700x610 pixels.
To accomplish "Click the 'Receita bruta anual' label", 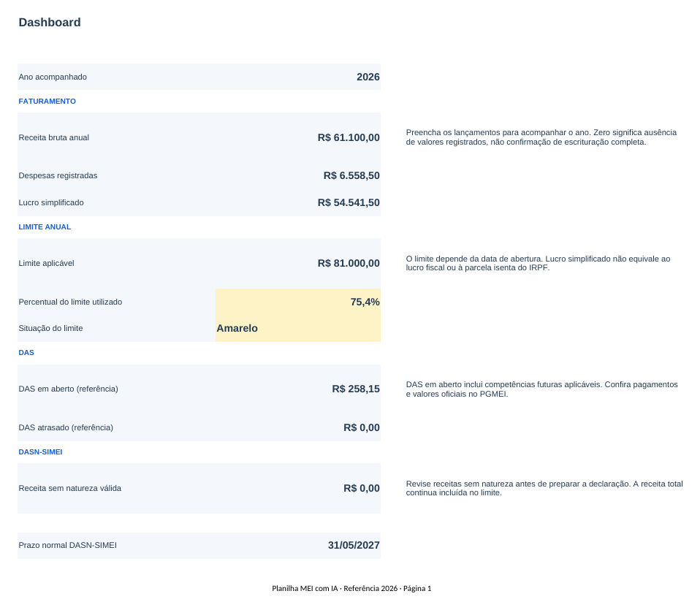I will click(x=53, y=137).
